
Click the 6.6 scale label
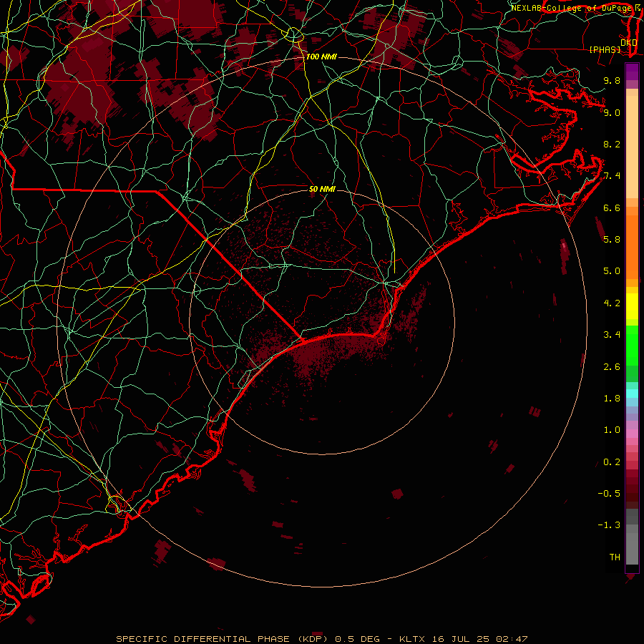[612, 208]
